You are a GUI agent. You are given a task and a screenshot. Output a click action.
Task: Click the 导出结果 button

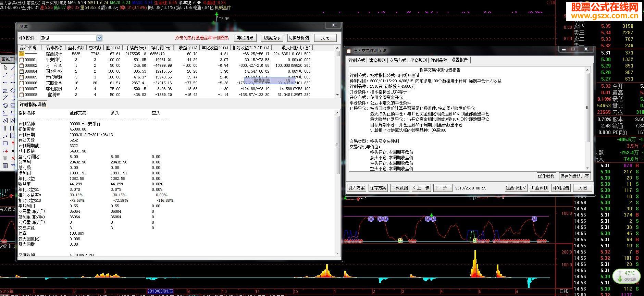point(245,38)
